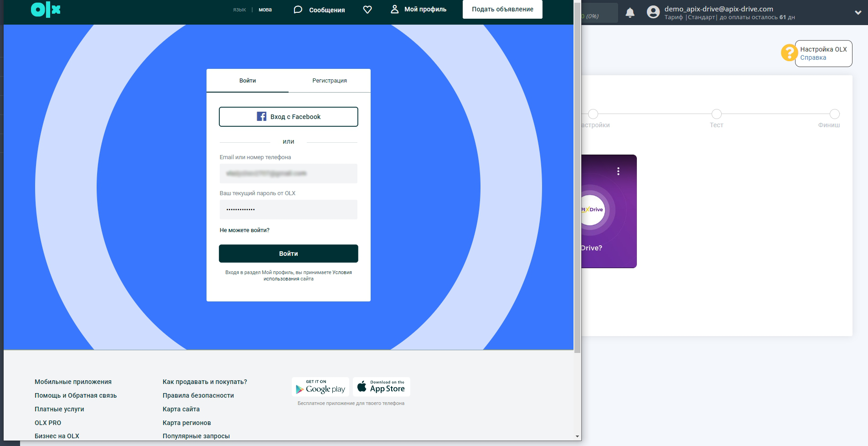
Task: Open Как продавать и покупать? link
Action: pyautogui.click(x=205, y=382)
